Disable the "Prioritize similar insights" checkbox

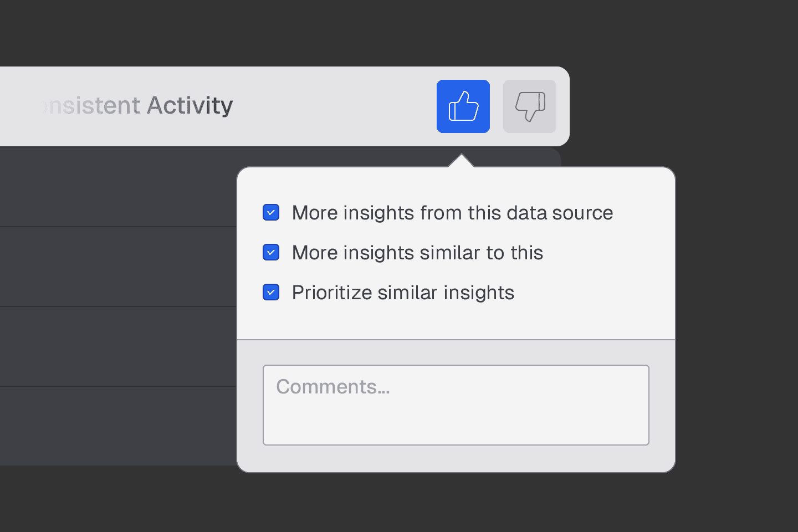coord(271,292)
